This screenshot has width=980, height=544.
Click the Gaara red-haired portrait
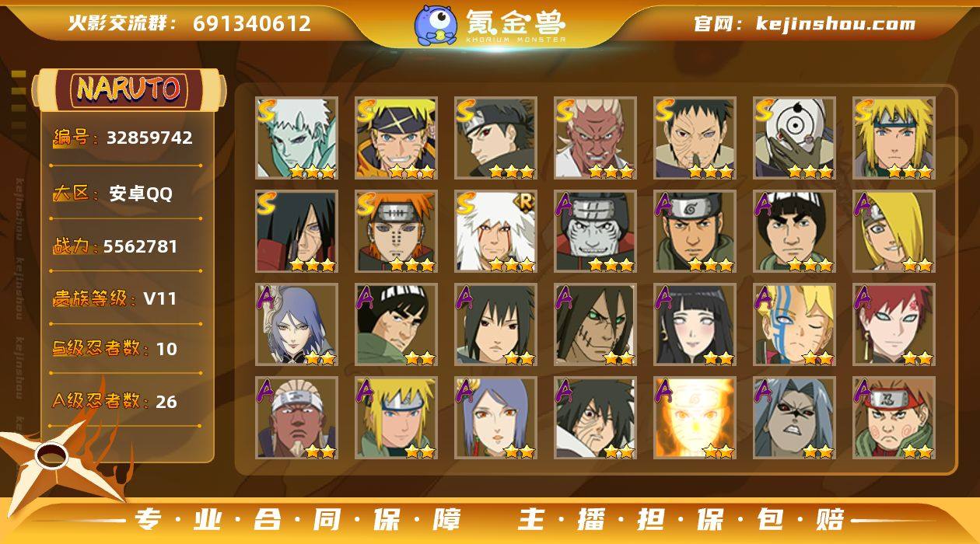(x=894, y=324)
